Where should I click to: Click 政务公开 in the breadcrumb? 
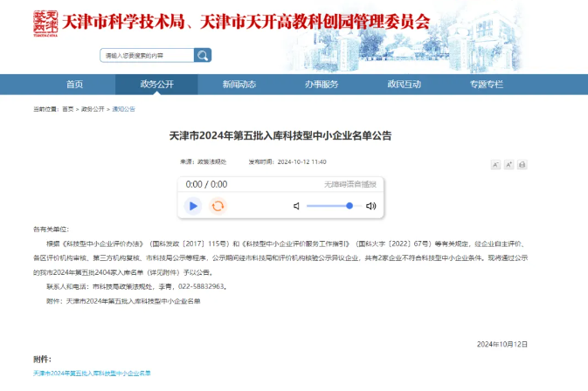[x=93, y=109]
